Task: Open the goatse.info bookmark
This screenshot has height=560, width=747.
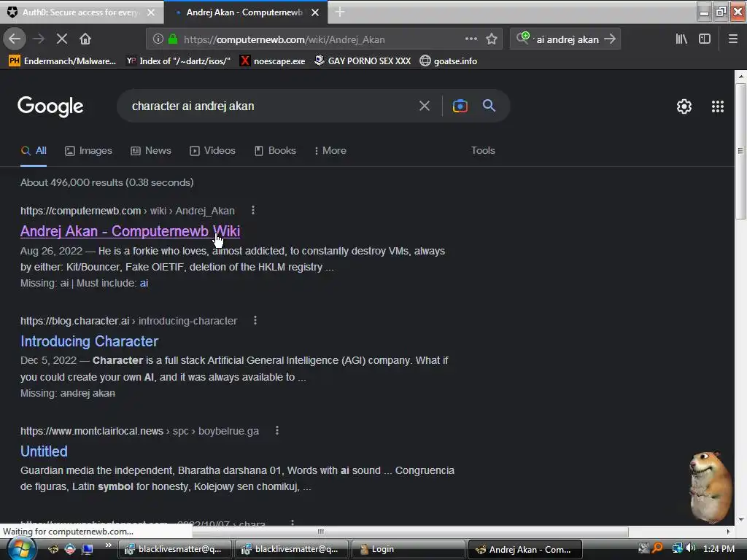Action: [x=449, y=61]
